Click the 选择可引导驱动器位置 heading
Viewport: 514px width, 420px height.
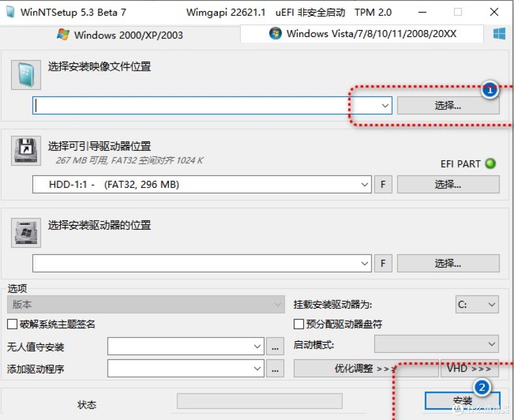point(99,146)
